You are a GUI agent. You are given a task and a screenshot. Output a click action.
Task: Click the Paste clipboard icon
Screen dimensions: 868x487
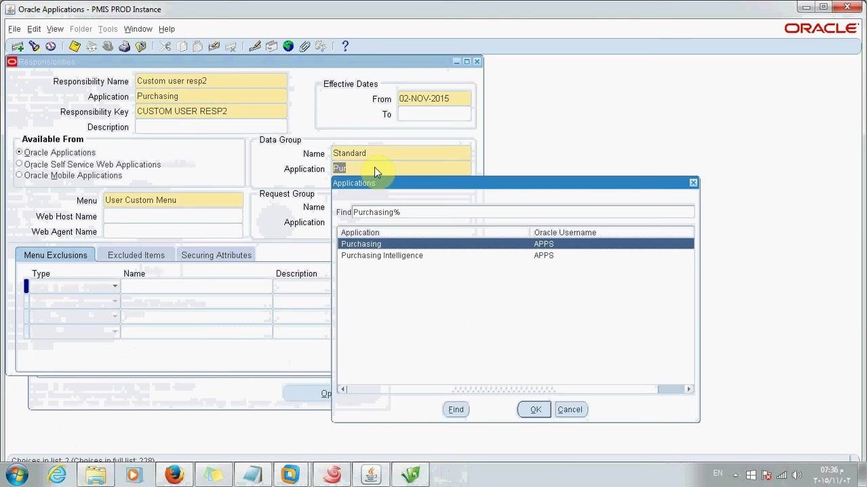tap(198, 46)
